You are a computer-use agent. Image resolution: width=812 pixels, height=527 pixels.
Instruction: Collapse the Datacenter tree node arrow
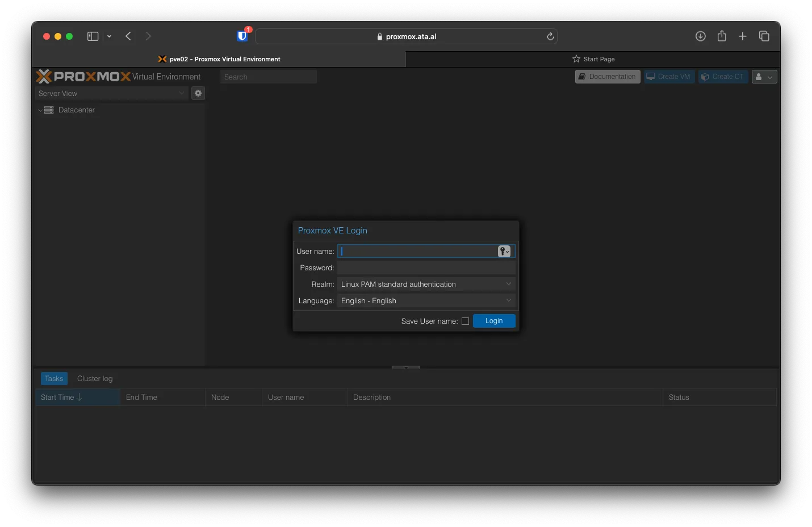(x=40, y=110)
